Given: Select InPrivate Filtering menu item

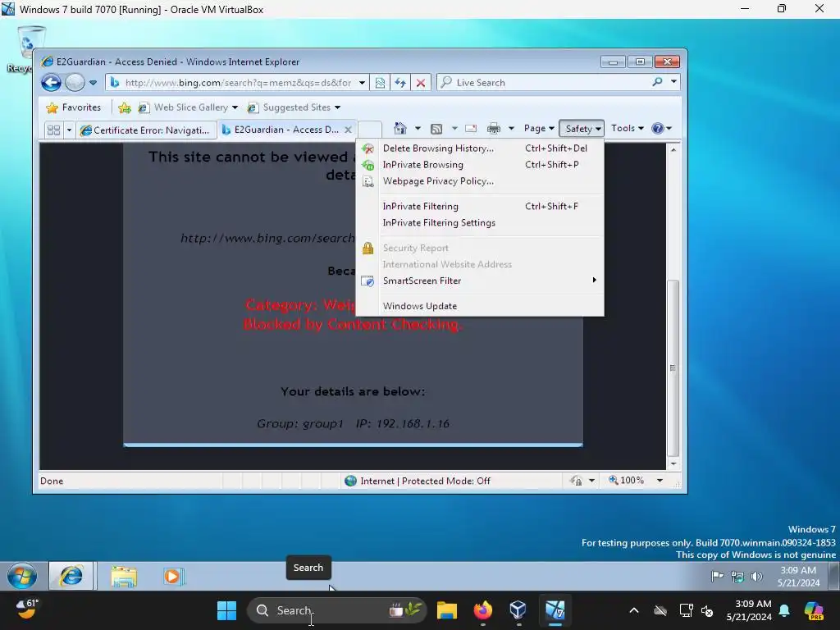Looking at the screenshot, I should pyautogui.click(x=480, y=206).
